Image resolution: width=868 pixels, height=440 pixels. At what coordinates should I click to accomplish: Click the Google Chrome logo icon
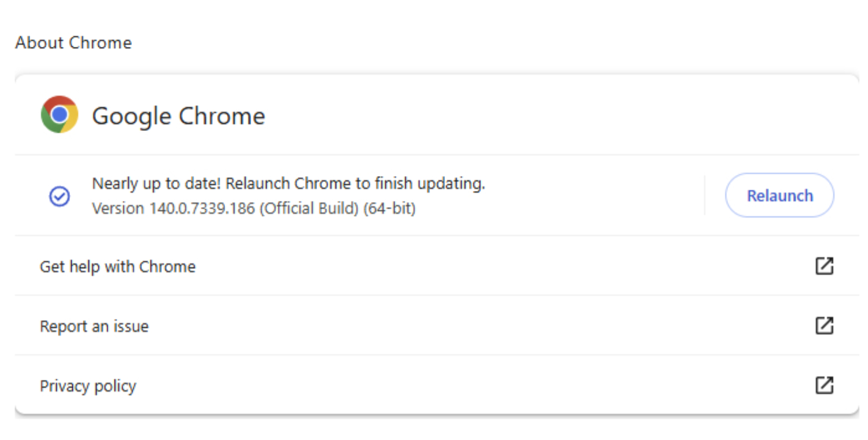[x=60, y=115]
